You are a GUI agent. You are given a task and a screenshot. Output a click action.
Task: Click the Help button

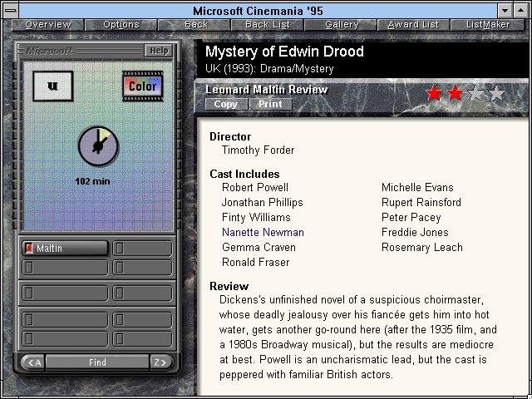(x=159, y=51)
